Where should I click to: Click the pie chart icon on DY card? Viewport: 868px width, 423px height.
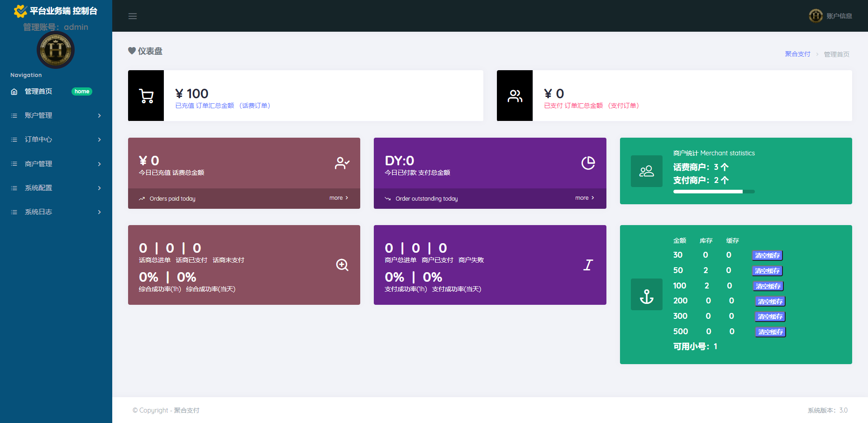coord(588,163)
